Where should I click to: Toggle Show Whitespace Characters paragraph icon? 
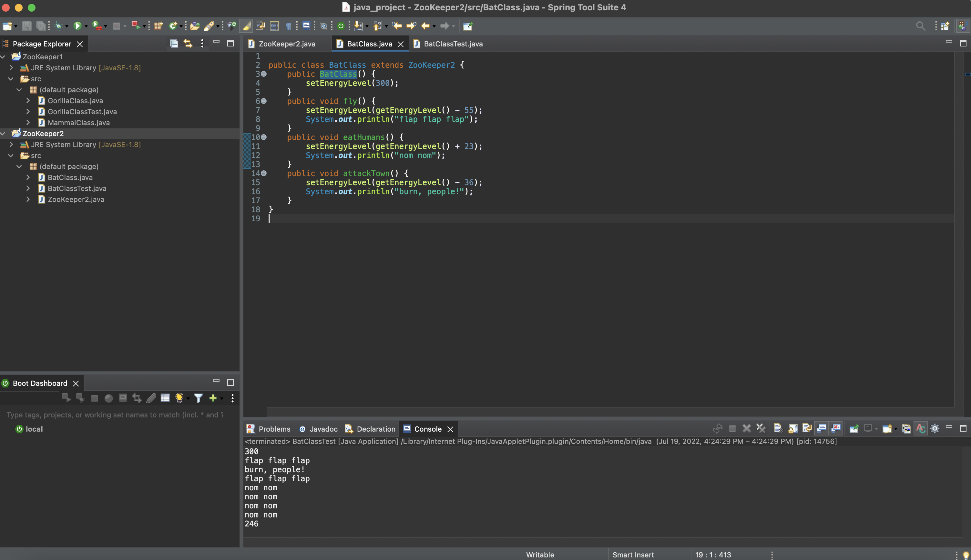[x=288, y=26]
